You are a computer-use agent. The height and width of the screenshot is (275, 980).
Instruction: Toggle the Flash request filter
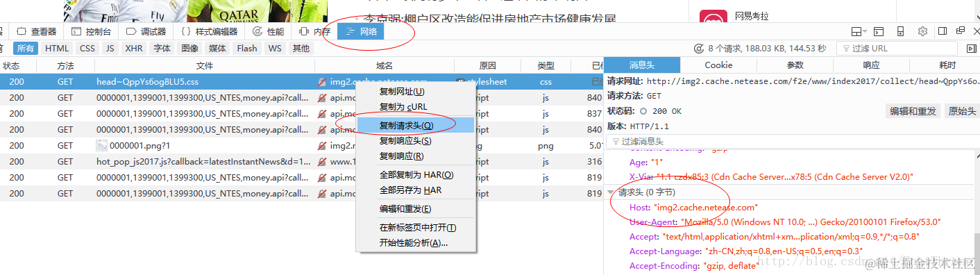[x=247, y=49]
